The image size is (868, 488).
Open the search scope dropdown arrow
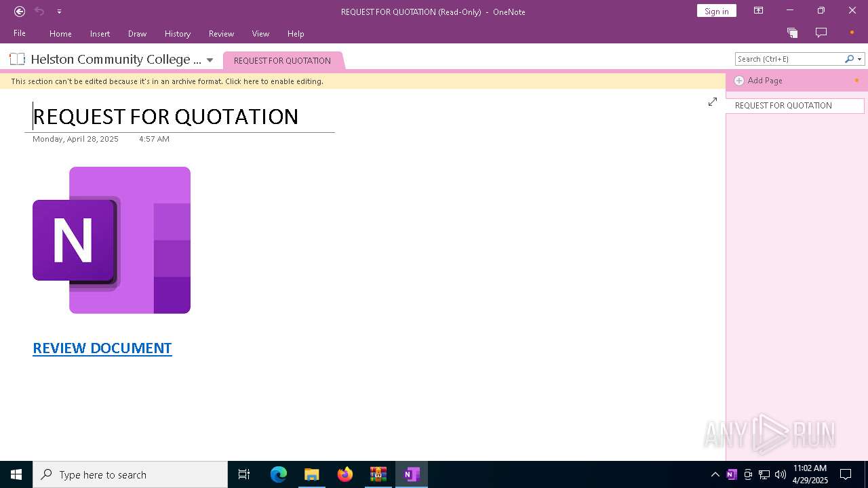pos(860,59)
